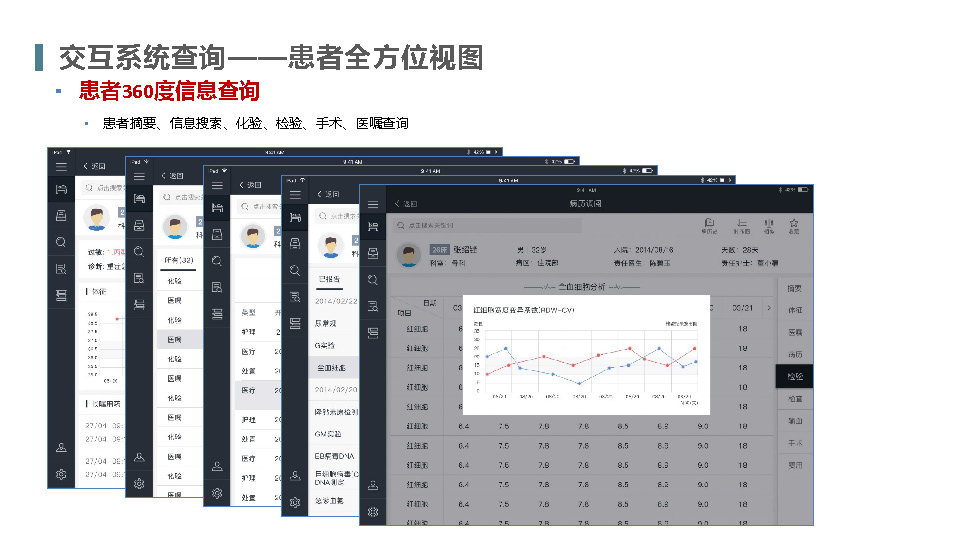Open the hamburger menu in the 已报告 window

tap(295, 195)
